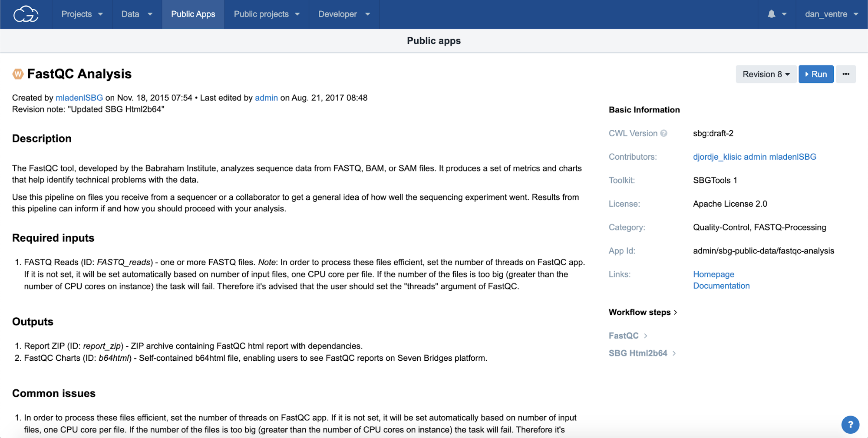Click the FASTQ_reads input ID text
868x438 pixels.
pyautogui.click(x=124, y=262)
